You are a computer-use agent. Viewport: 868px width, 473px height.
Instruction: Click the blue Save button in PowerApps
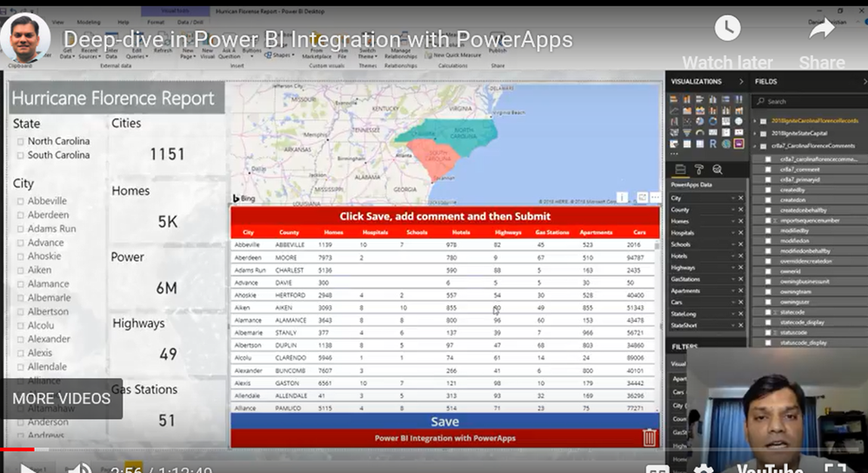(x=444, y=422)
